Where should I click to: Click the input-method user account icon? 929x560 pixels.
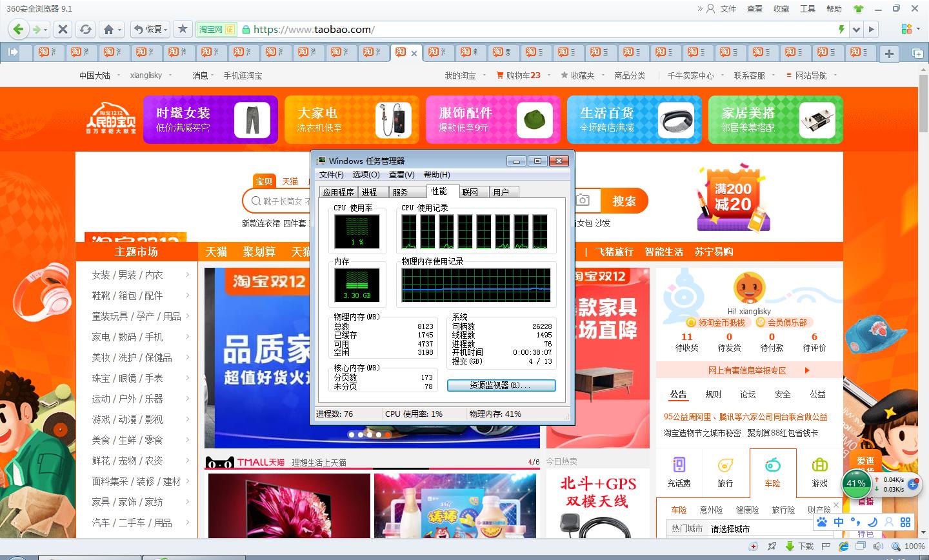(889, 522)
